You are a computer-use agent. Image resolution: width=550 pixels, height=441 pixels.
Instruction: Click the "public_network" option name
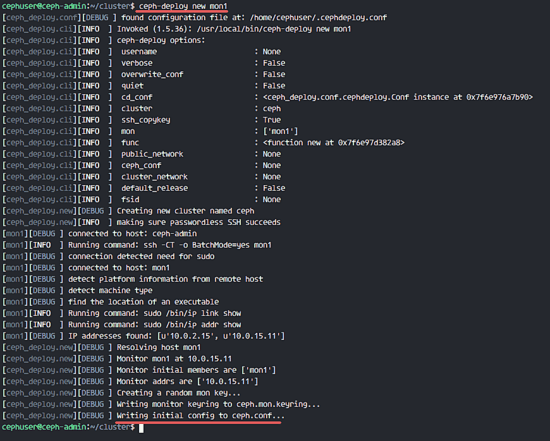(x=152, y=154)
